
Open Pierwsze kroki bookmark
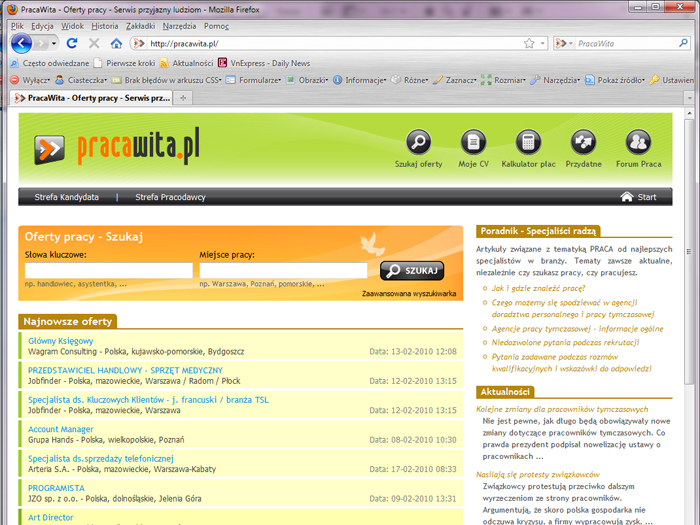(125, 63)
